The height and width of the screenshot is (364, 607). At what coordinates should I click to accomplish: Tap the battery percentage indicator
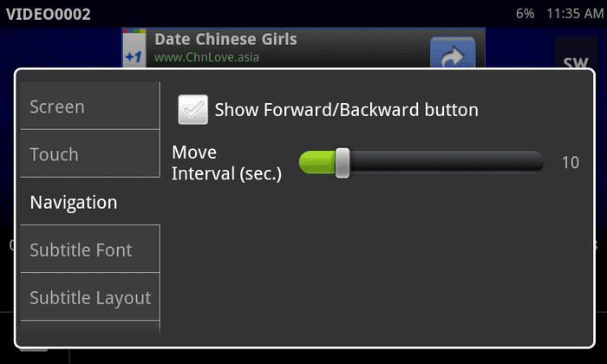(x=525, y=14)
